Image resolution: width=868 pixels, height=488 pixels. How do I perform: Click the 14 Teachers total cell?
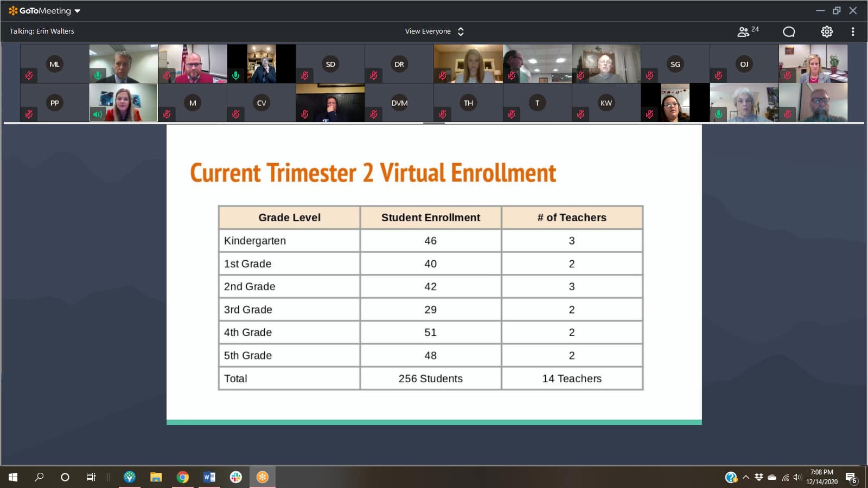(572, 378)
